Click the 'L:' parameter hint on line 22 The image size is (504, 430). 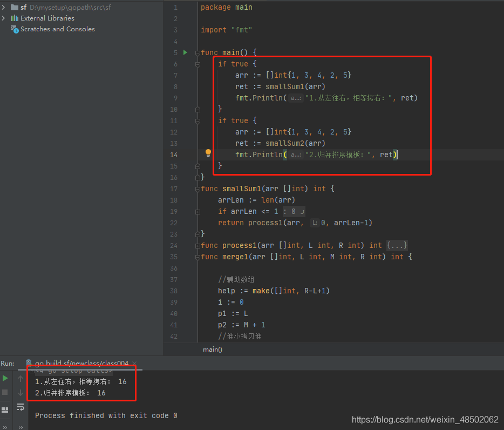coord(315,223)
